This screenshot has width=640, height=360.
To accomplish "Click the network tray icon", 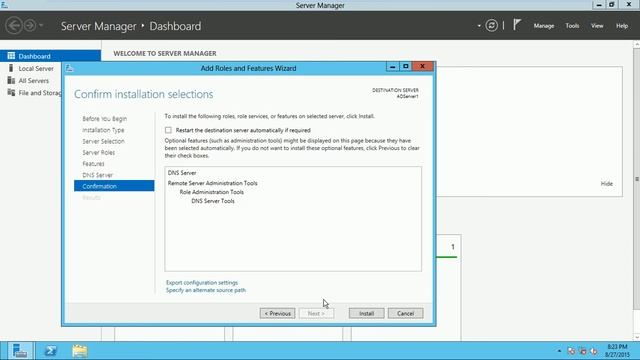I will point(583,351).
